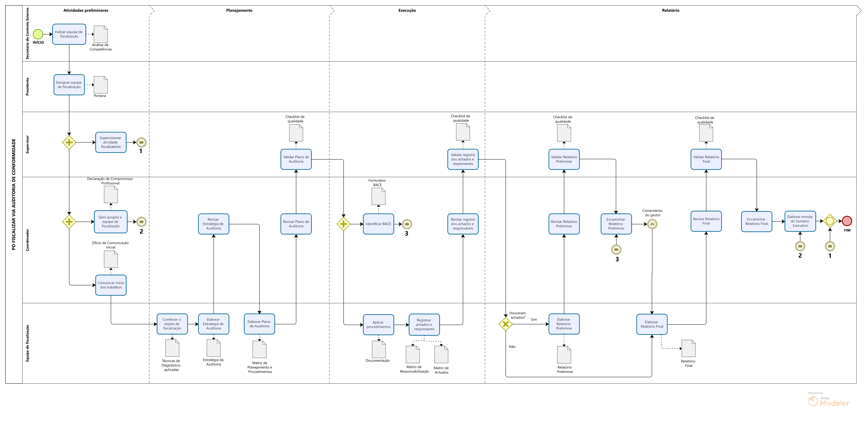Select the Validar Relatório Preliminar task
Screen dimensions: 868x433
coord(564,159)
